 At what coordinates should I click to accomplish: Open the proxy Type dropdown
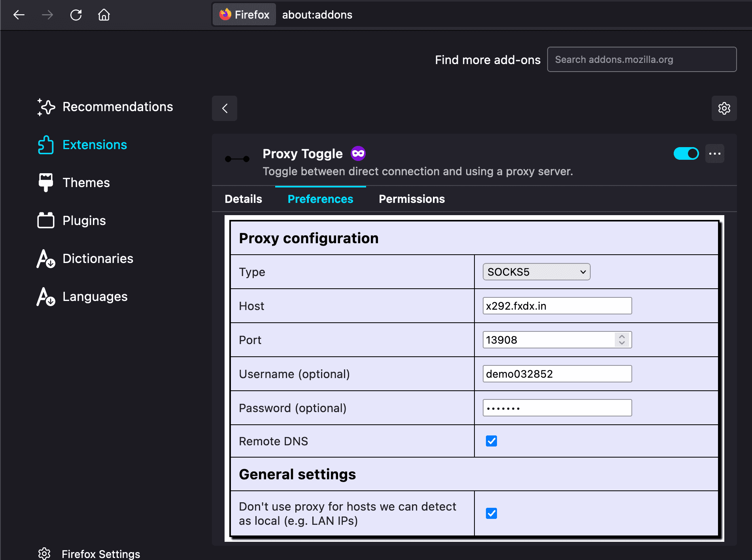click(536, 272)
